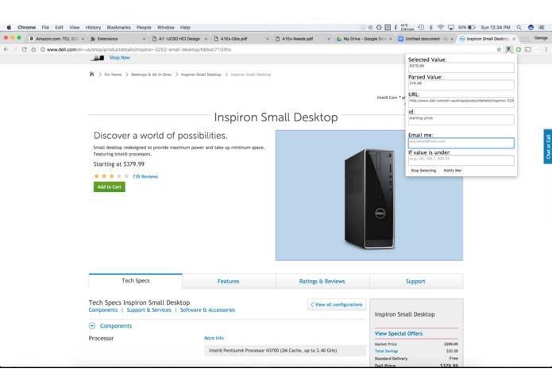
Task: Open the price tracker extension icon
Action: (x=508, y=49)
